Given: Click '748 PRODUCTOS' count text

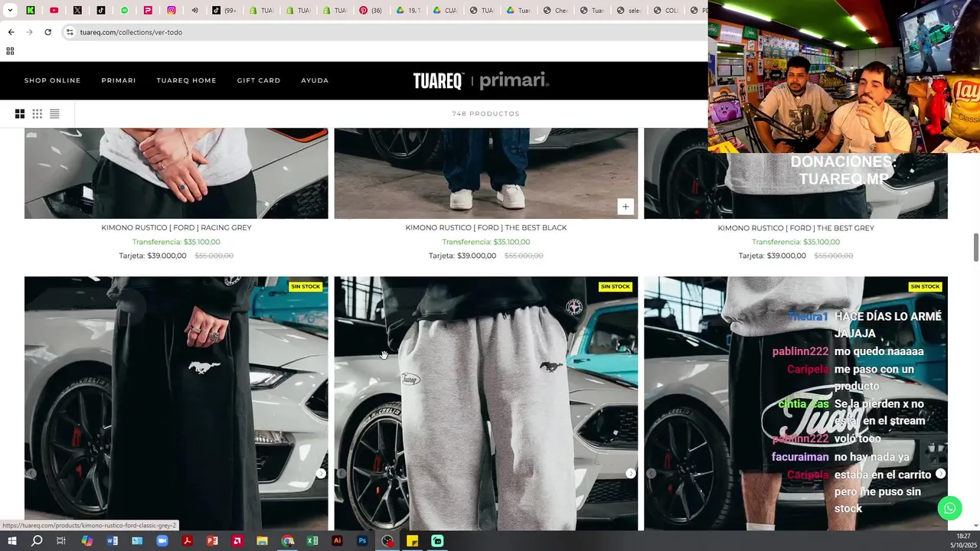Looking at the screenshot, I should (485, 114).
